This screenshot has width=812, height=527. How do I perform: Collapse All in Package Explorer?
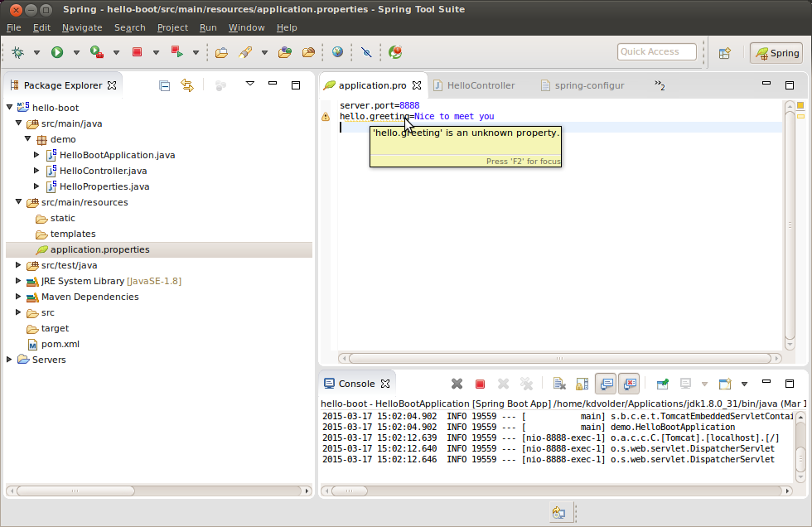tap(165, 85)
